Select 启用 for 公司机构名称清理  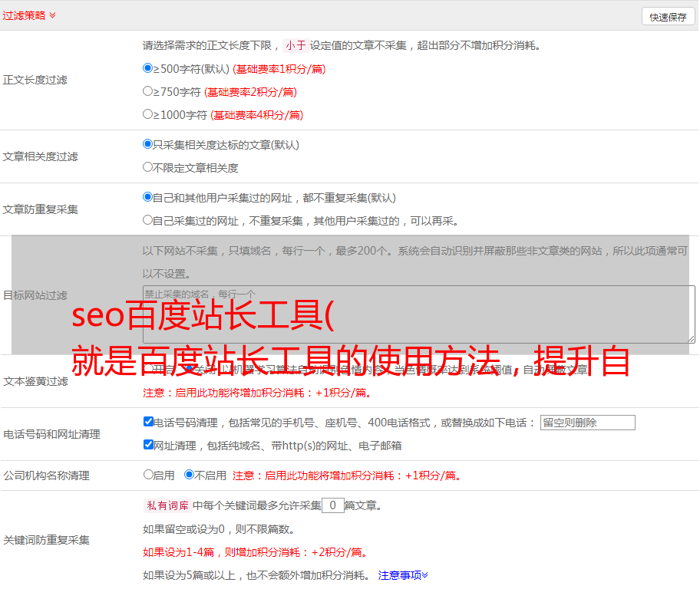pyautogui.click(x=148, y=475)
